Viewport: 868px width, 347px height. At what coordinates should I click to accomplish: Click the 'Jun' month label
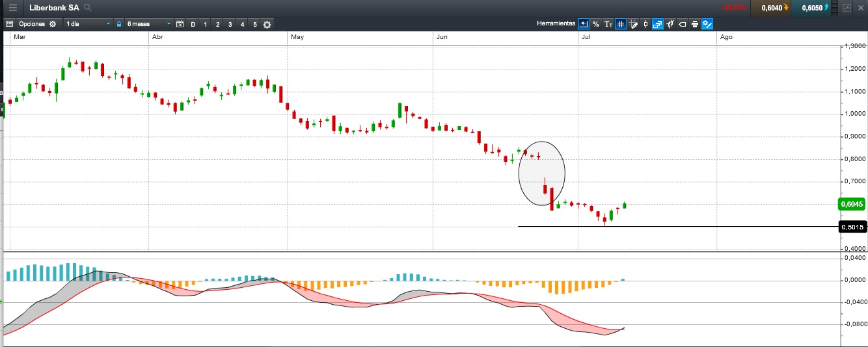[442, 37]
